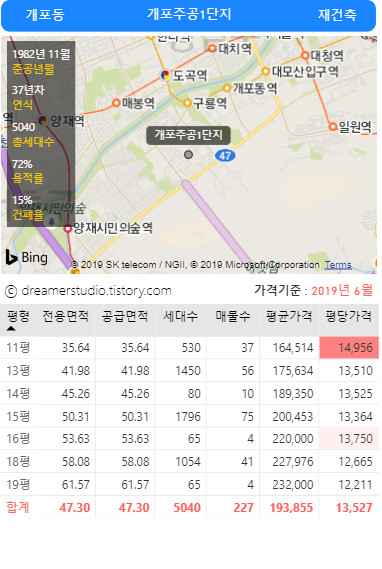This screenshot has height=569, width=382.
Task: Sort by the 평형 column header
Action: [18, 316]
